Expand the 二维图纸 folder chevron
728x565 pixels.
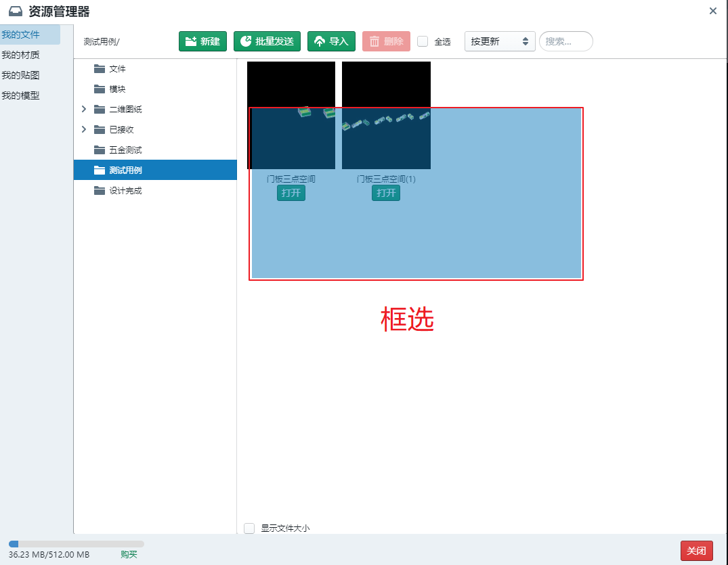click(x=84, y=110)
